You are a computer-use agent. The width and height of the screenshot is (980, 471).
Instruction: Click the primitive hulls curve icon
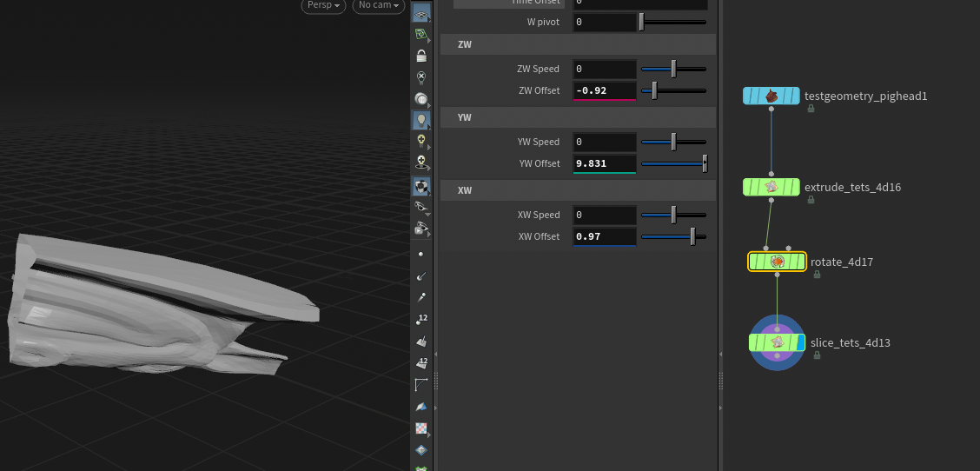[421, 385]
